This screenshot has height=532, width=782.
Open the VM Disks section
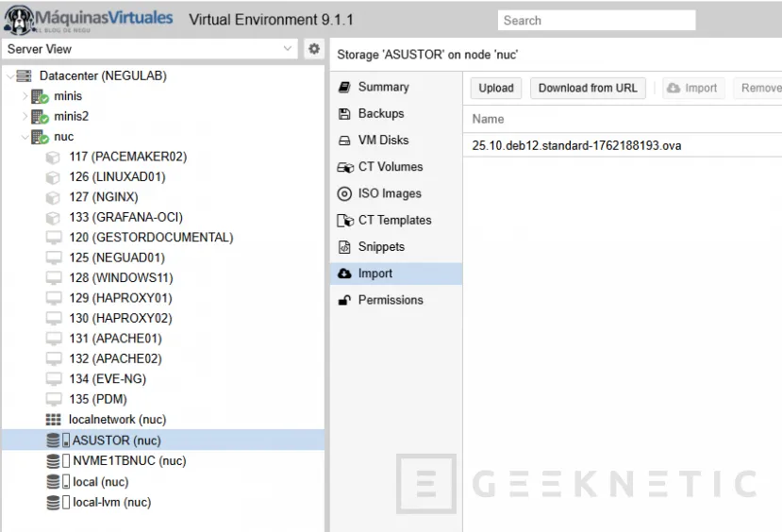[x=396, y=141]
